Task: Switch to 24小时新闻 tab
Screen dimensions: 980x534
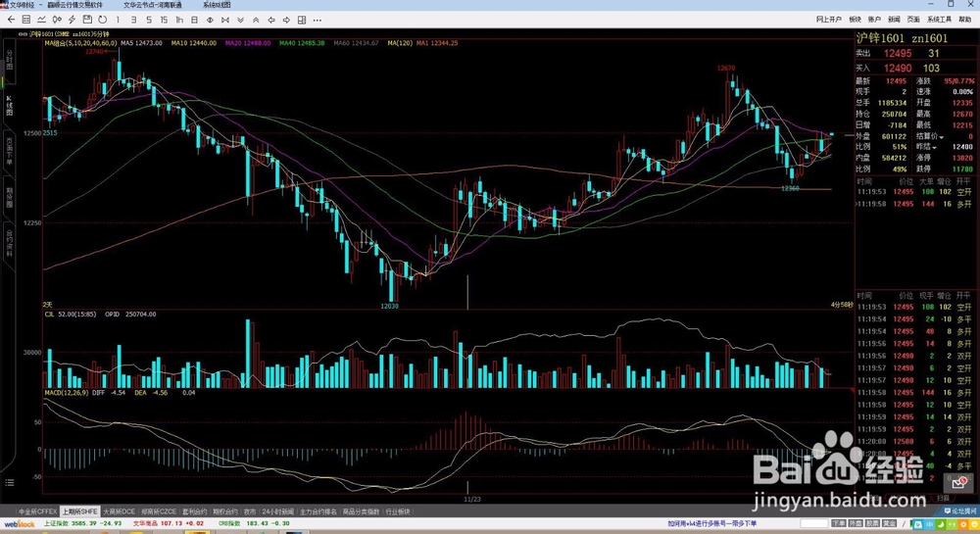Action: point(278,511)
